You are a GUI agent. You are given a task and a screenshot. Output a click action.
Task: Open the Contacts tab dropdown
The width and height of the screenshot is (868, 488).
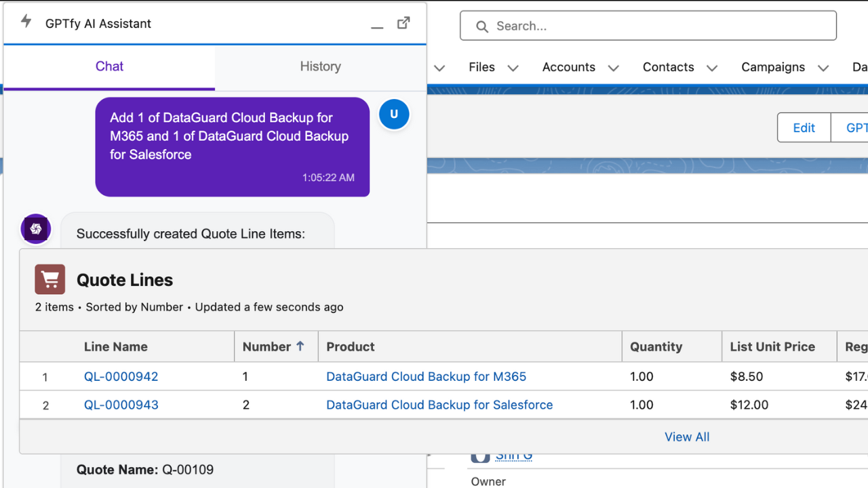pyautogui.click(x=712, y=67)
